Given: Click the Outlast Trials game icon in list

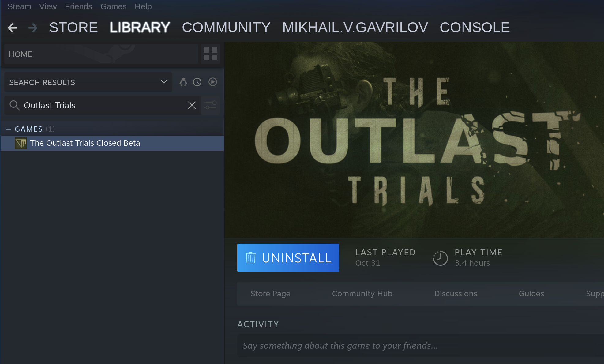Looking at the screenshot, I should [x=21, y=143].
